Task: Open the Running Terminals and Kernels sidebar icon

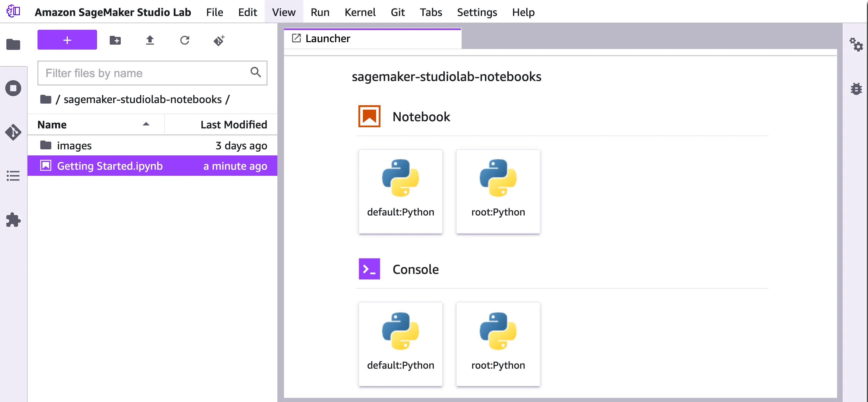Action: (13, 88)
